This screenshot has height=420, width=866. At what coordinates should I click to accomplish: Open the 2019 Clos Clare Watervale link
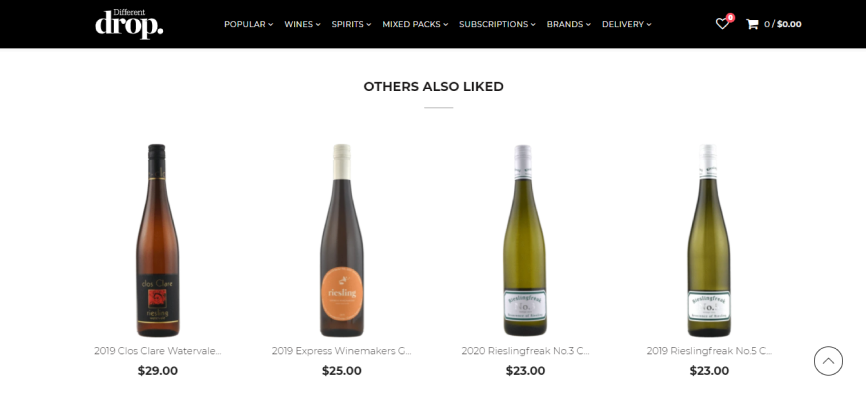click(158, 351)
